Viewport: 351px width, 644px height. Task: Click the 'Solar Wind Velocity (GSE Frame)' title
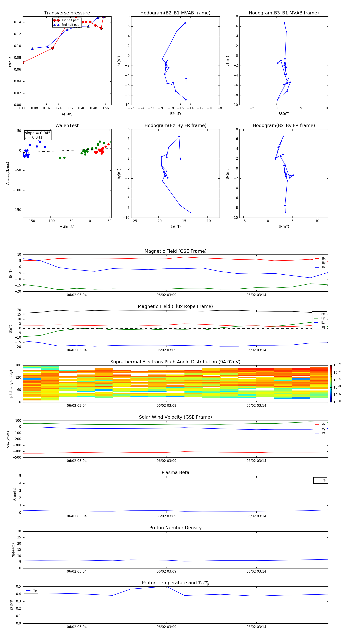pyautogui.click(x=175, y=417)
